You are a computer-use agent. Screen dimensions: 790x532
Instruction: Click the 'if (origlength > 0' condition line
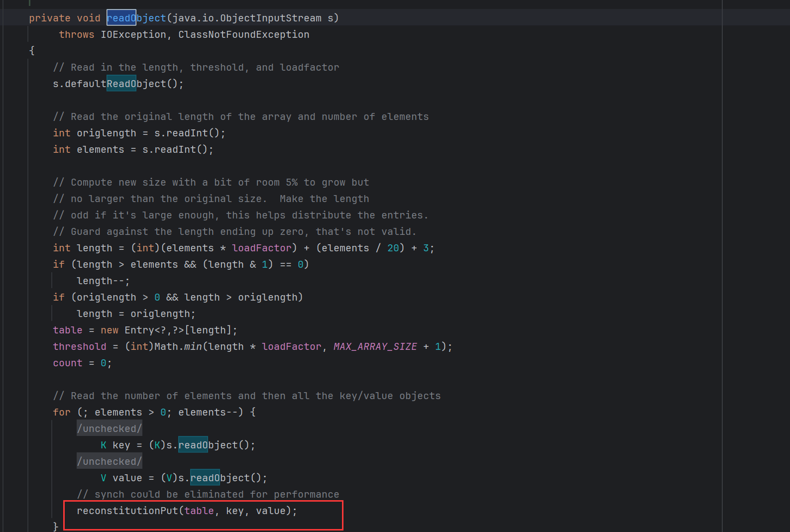178,297
